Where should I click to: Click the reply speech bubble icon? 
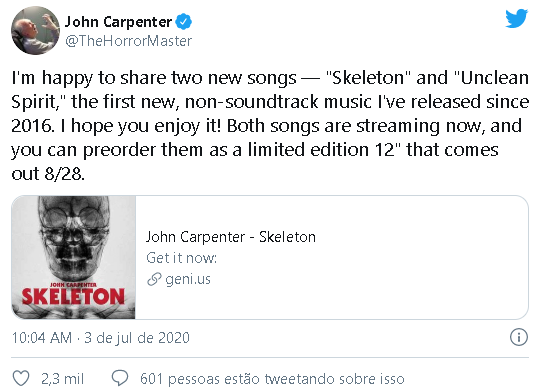click(x=120, y=379)
